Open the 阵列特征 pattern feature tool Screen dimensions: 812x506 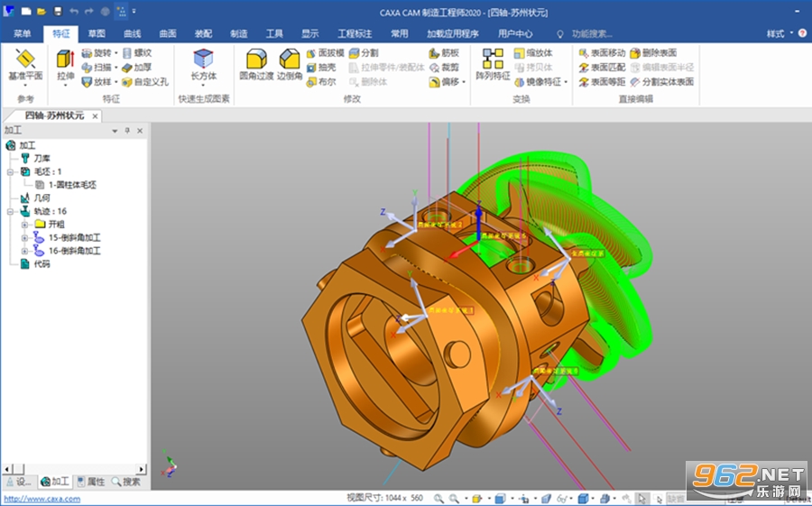tap(493, 65)
